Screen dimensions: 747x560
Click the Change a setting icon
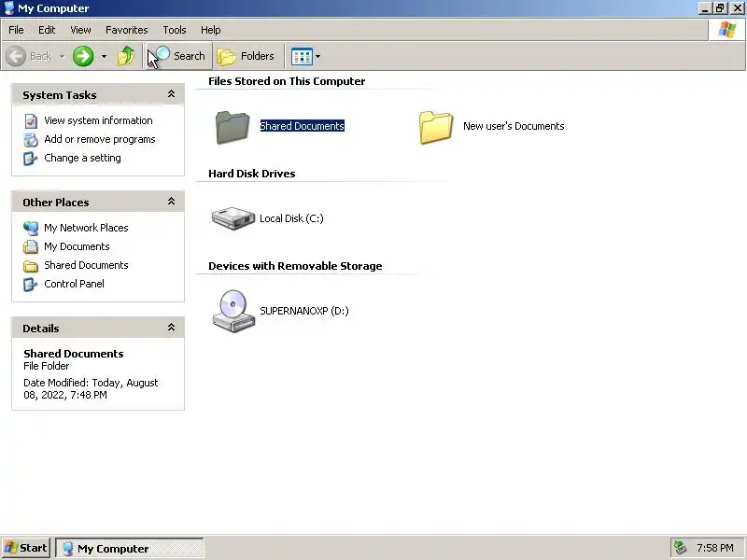click(x=31, y=158)
